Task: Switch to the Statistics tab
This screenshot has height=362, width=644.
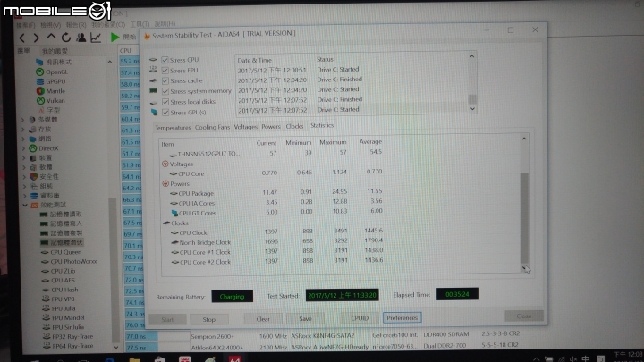Action: tap(322, 125)
